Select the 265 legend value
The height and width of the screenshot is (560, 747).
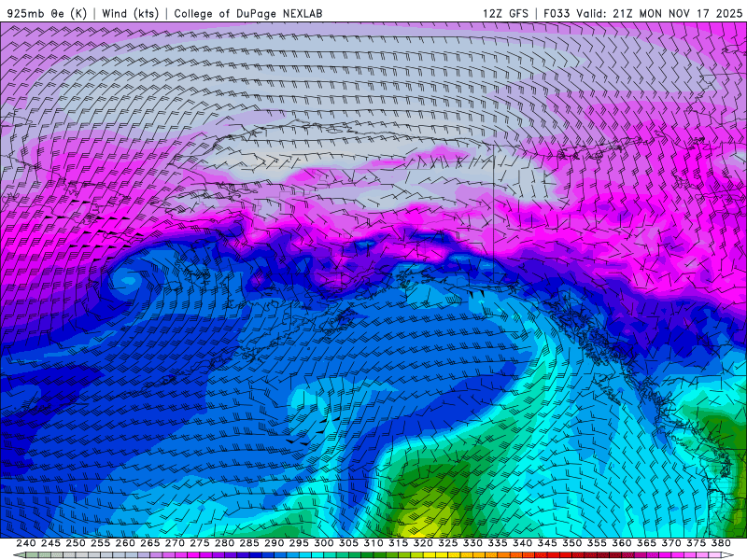point(150,543)
